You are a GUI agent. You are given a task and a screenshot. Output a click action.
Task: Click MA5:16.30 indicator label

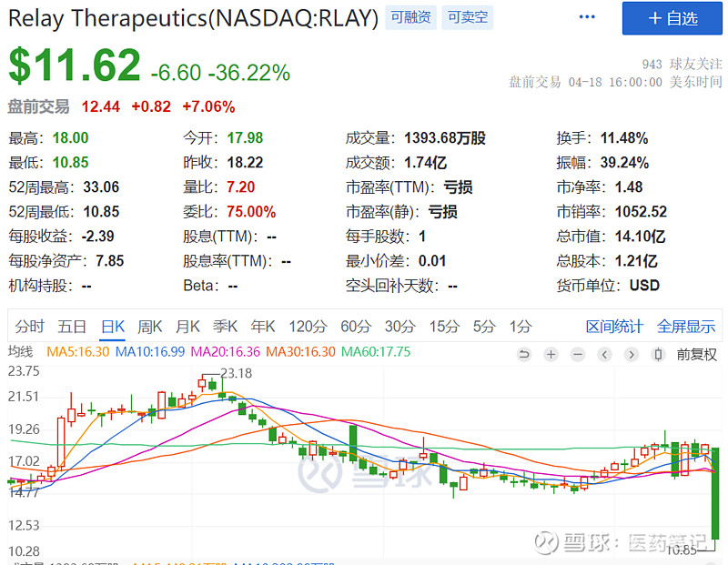tap(78, 352)
